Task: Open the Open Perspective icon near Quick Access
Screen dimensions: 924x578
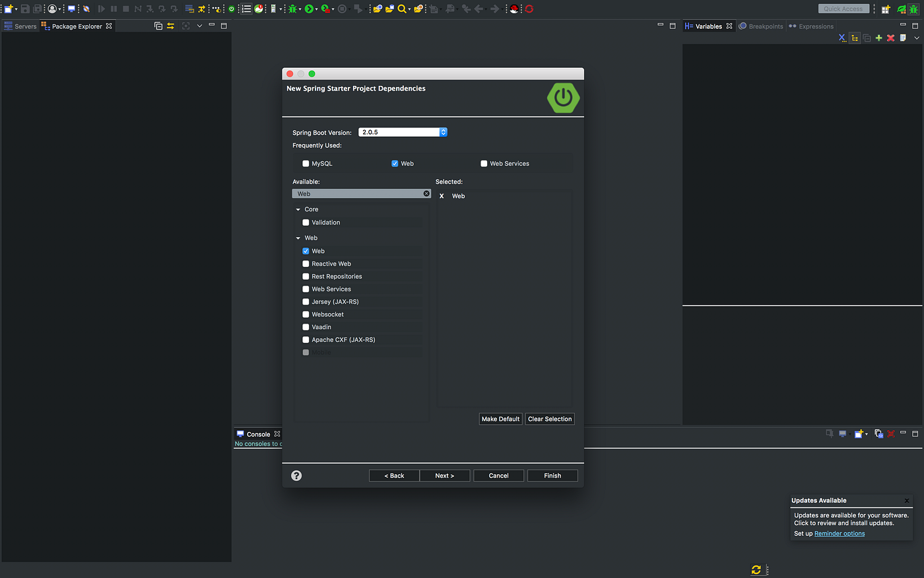Action: 886,9
